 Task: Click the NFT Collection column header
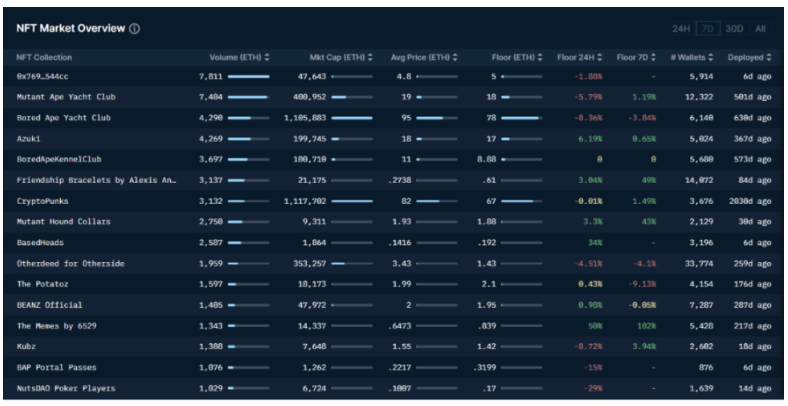(44, 57)
